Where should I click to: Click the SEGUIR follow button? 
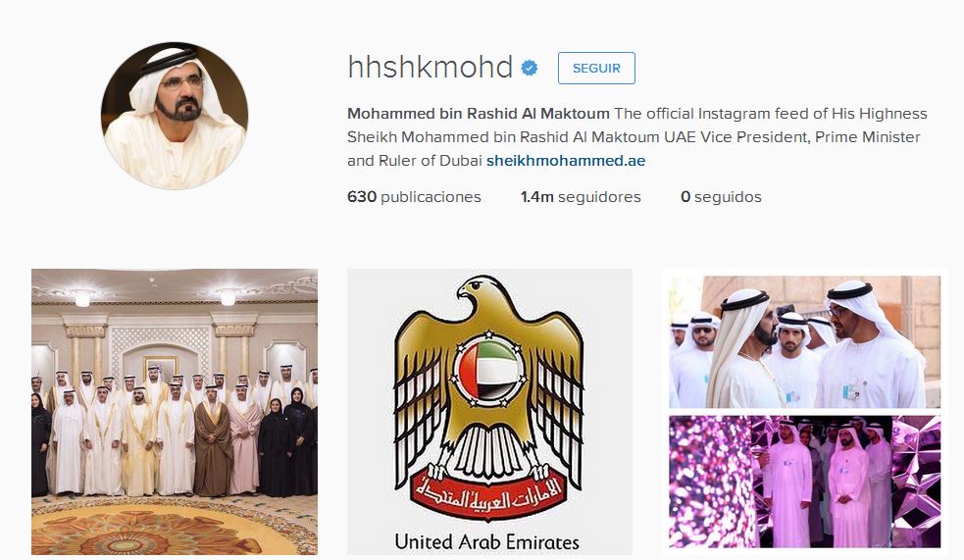pyautogui.click(x=596, y=69)
